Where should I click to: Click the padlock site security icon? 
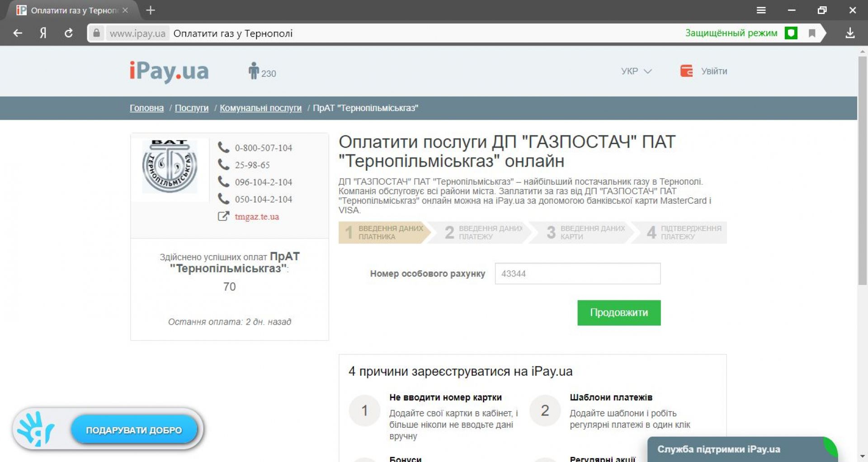click(x=96, y=33)
